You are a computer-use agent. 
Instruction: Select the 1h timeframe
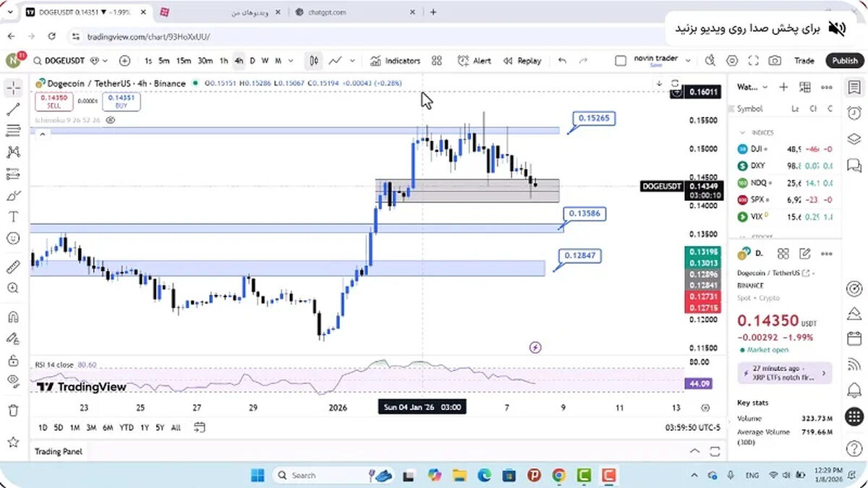tap(224, 61)
